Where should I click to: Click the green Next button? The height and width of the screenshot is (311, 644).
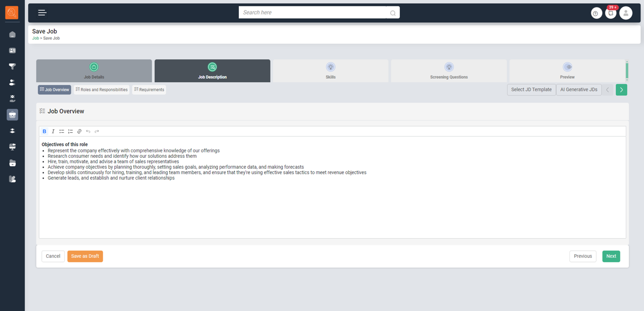pyautogui.click(x=611, y=256)
